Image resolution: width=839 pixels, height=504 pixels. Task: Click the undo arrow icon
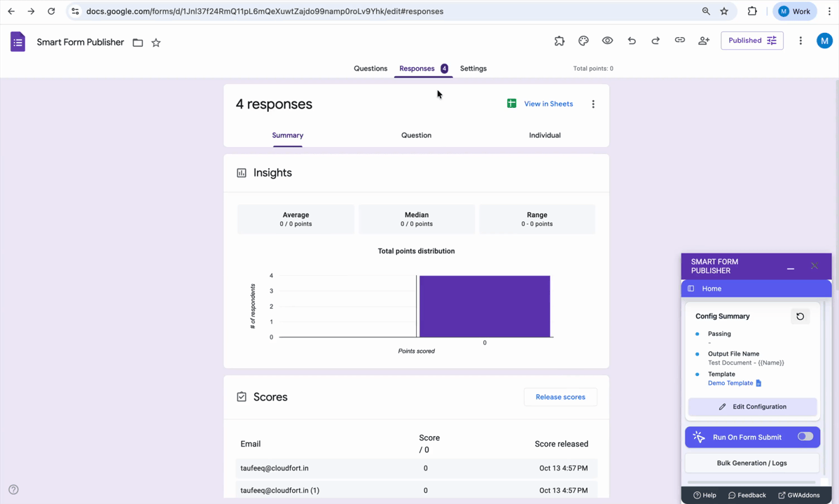pos(632,41)
